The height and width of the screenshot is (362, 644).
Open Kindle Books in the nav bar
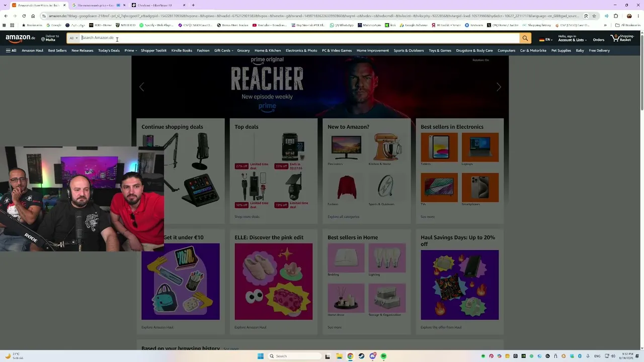(x=182, y=50)
